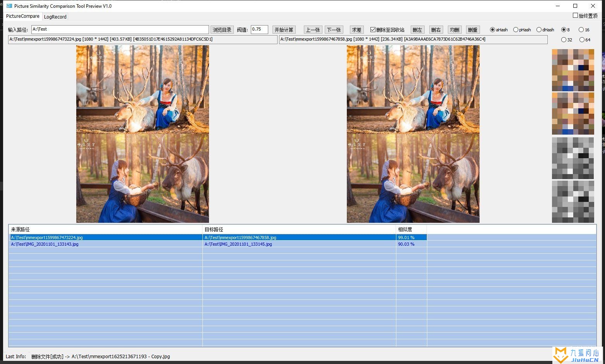
Task: Click the Last Info status message text
Action: (x=101, y=357)
